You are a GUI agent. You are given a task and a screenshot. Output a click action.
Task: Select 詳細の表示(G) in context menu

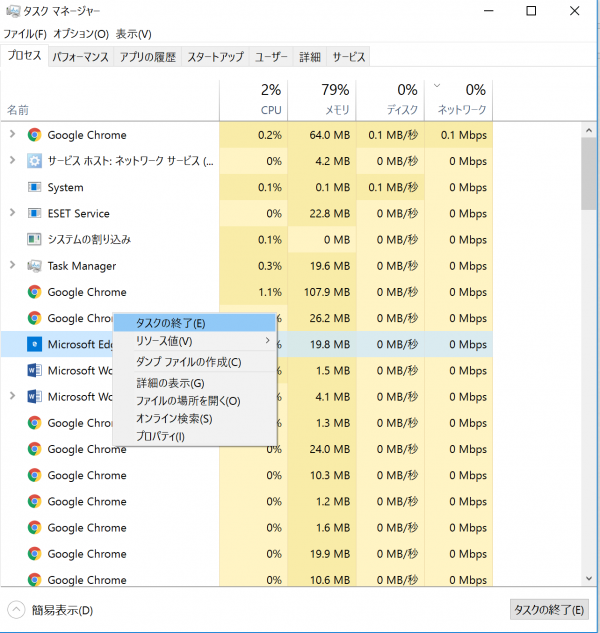point(195,383)
